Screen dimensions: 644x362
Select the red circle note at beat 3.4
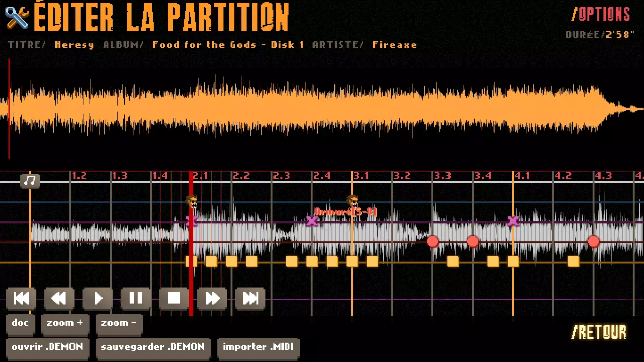tap(473, 242)
